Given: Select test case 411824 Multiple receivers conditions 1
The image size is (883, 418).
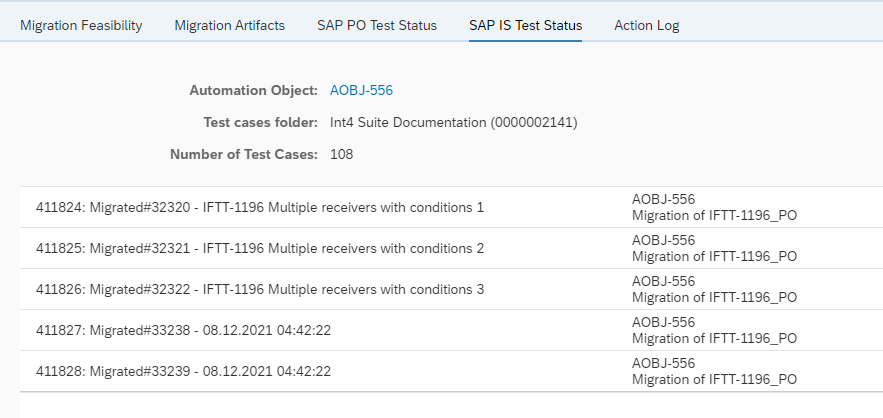Looking at the screenshot, I should point(260,207).
